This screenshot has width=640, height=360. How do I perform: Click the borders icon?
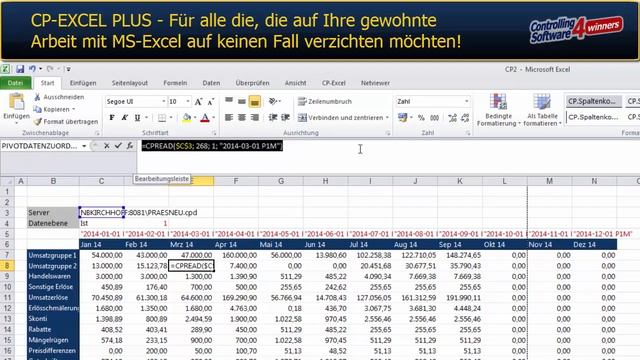[x=162, y=118]
